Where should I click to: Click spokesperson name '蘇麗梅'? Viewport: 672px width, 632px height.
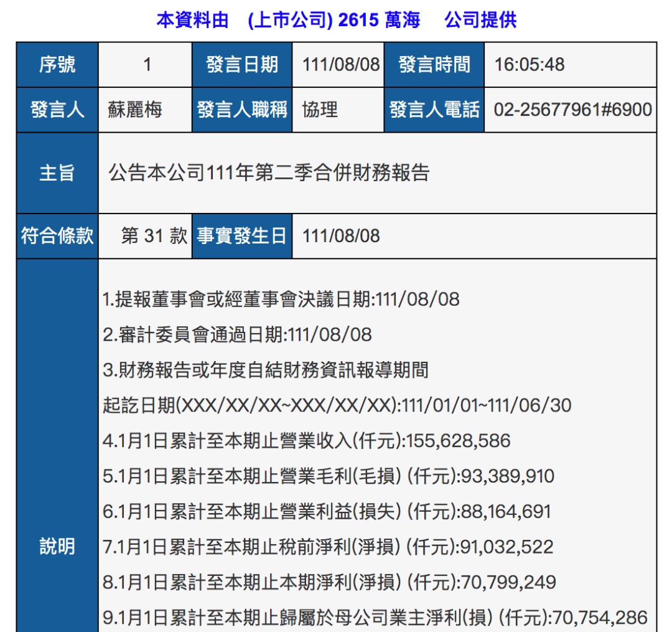[x=135, y=110]
